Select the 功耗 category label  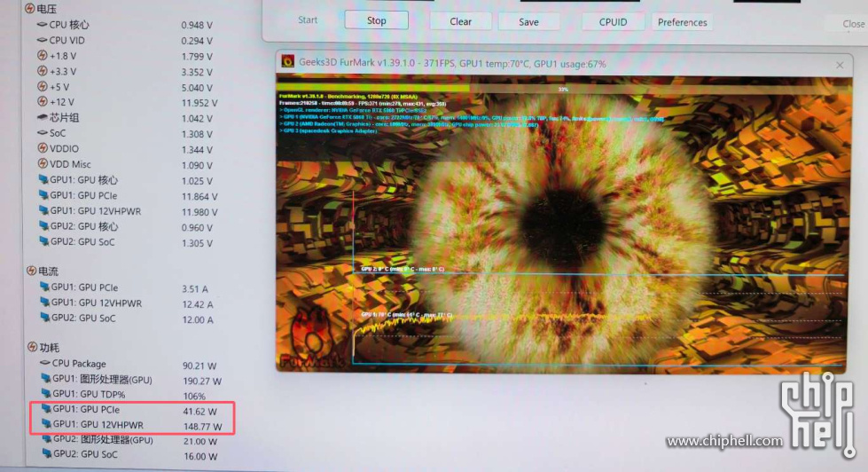[50, 348]
